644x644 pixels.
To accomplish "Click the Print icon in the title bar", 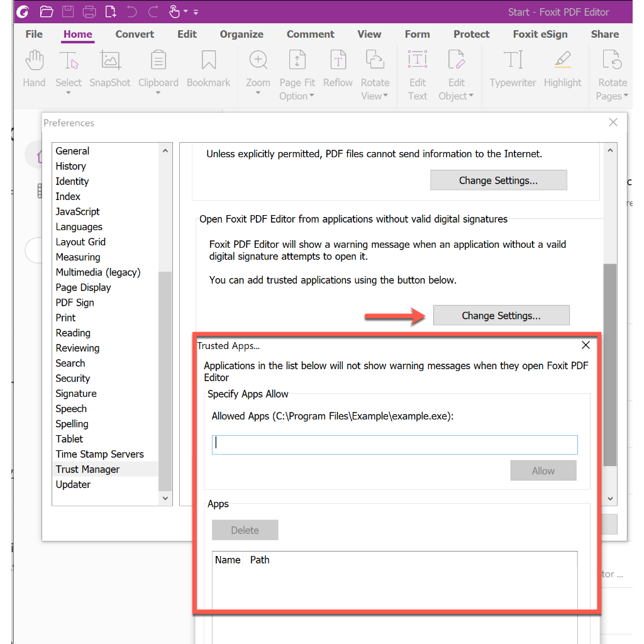I will 89,11.
